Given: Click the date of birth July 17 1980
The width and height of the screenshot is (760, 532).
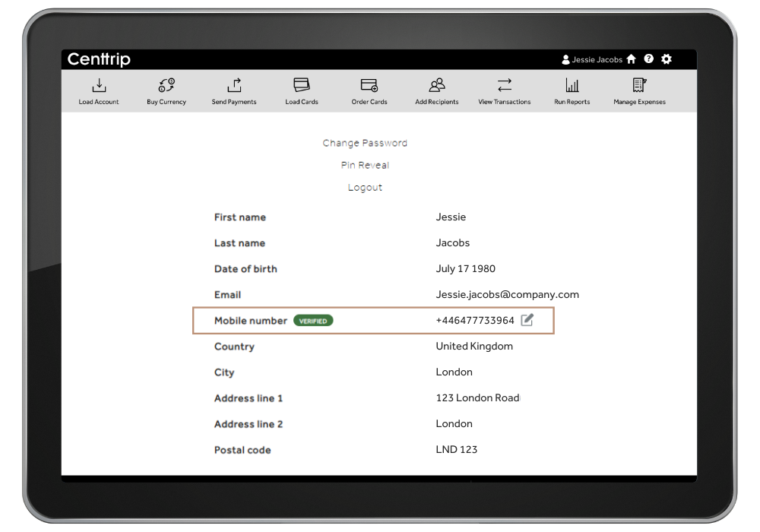Looking at the screenshot, I should pos(465,269).
